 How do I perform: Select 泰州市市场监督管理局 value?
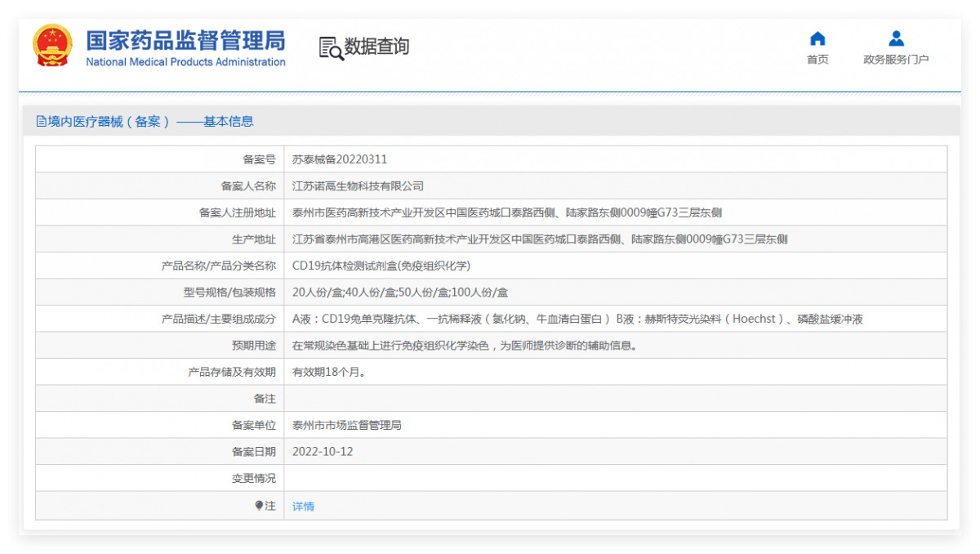click(347, 425)
